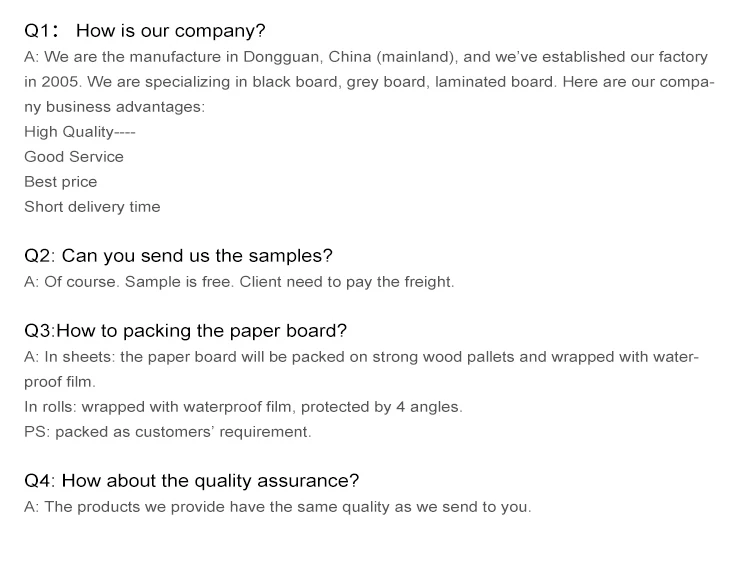Click the "Q3:How to packing the paper board?" heading

tap(185, 331)
